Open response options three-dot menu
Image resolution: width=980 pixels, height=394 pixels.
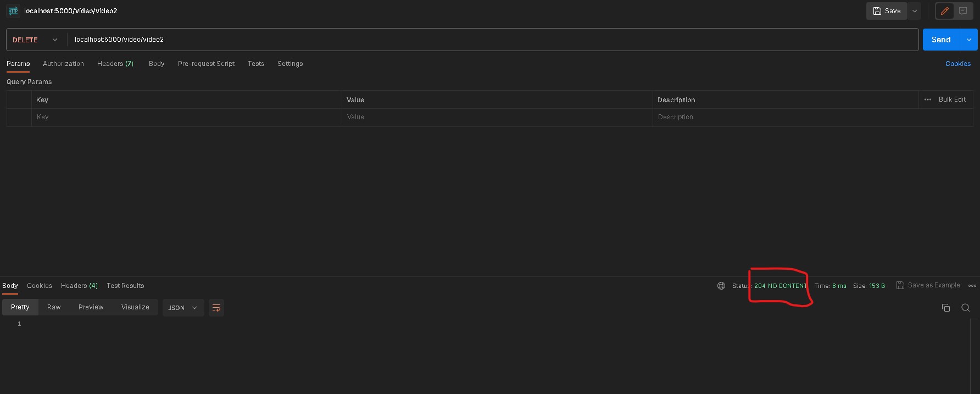point(972,286)
